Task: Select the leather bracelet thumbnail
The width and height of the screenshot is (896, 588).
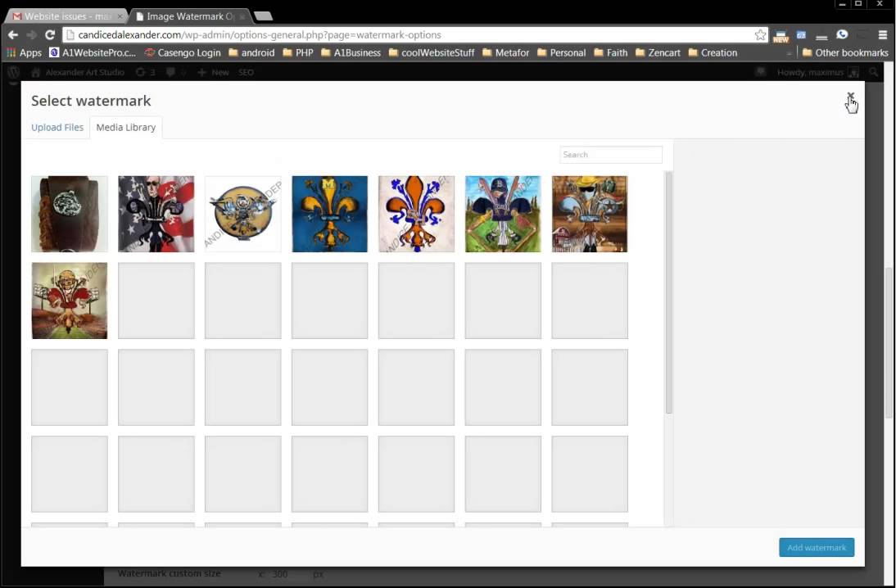Action: click(x=70, y=215)
